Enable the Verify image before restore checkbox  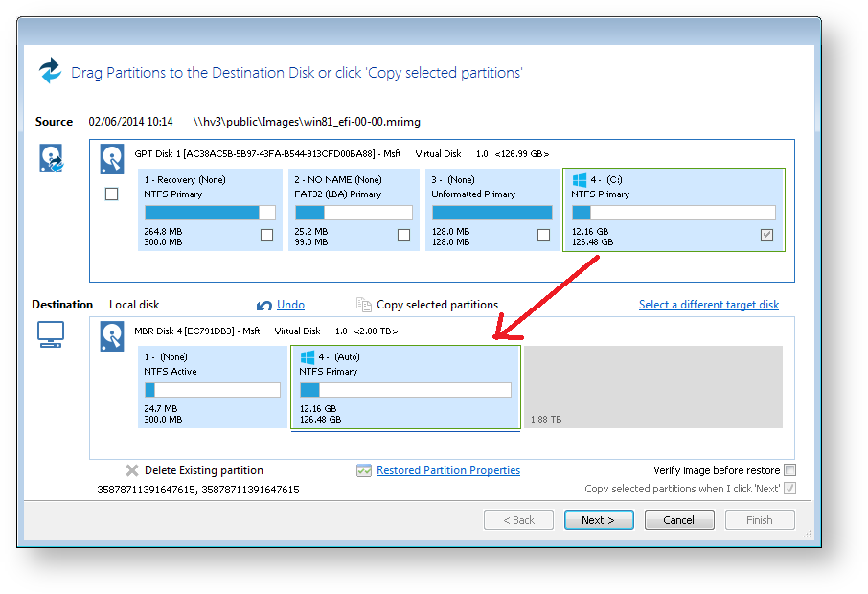click(x=789, y=469)
